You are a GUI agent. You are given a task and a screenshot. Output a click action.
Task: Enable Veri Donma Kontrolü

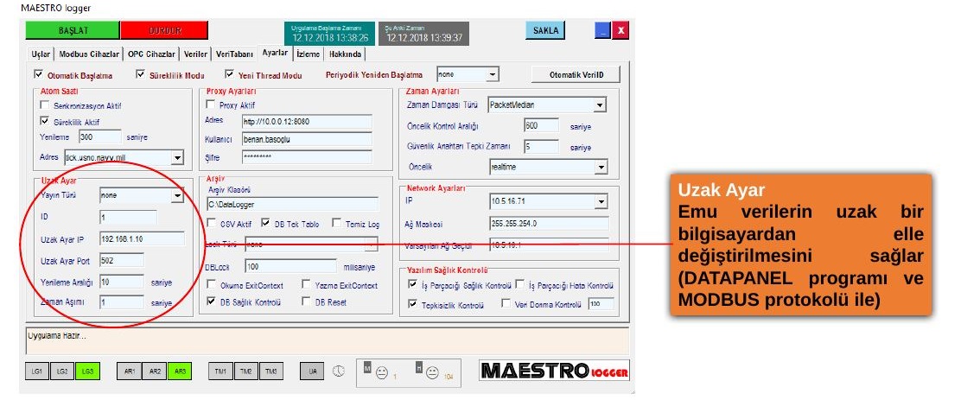point(506,304)
